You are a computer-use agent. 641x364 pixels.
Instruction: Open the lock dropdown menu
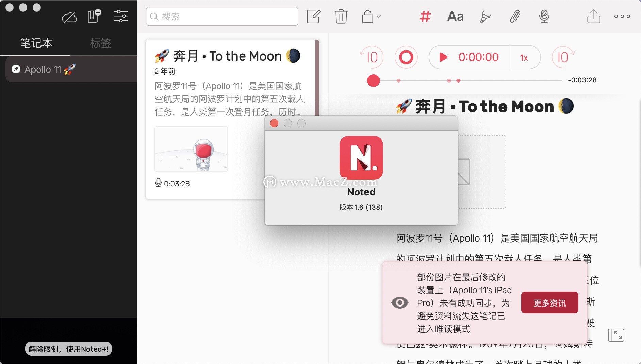371,16
